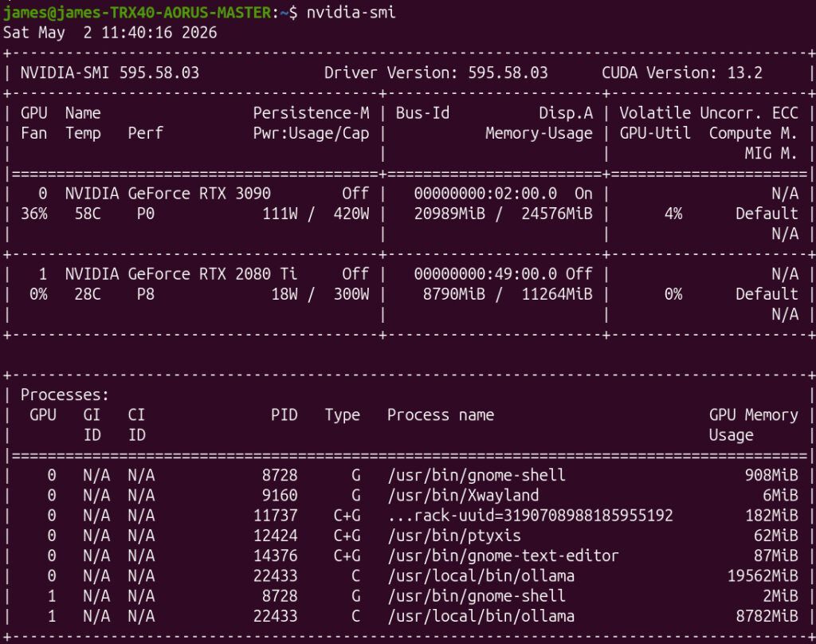Click the 36% fan speed value
816x644 pixels.
coord(33,214)
